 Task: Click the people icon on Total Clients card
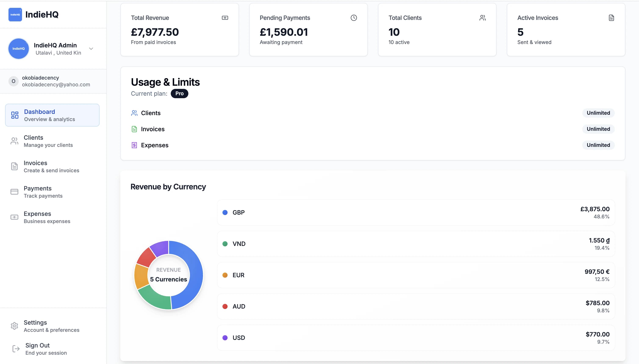pyautogui.click(x=482, y=18)
